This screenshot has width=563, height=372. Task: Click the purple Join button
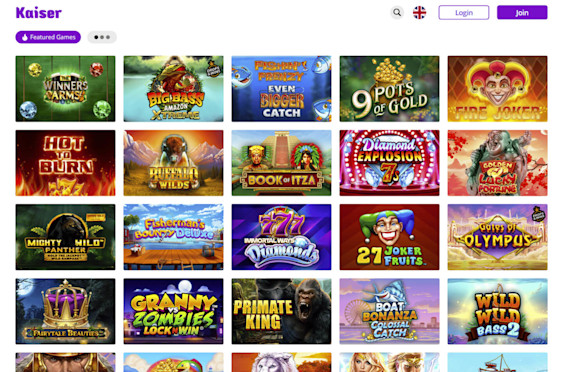pyautogui.click(x=522, y=13)
